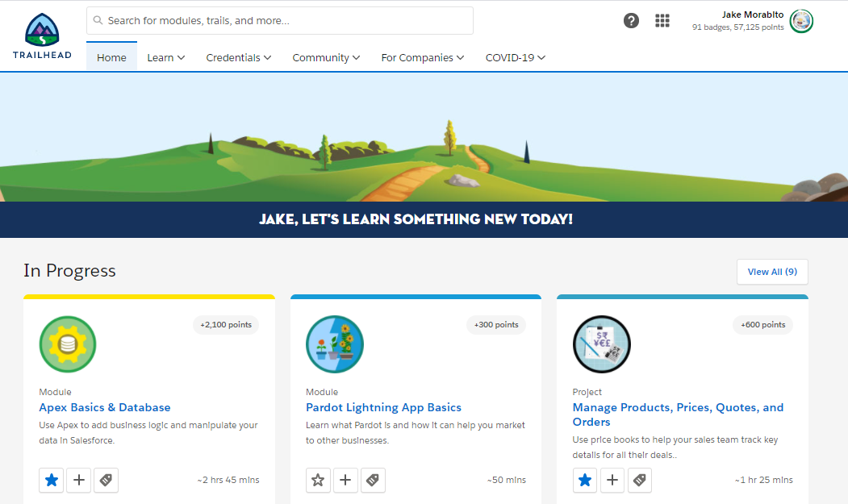
Task: Select the Home tab
Action: 111,57
